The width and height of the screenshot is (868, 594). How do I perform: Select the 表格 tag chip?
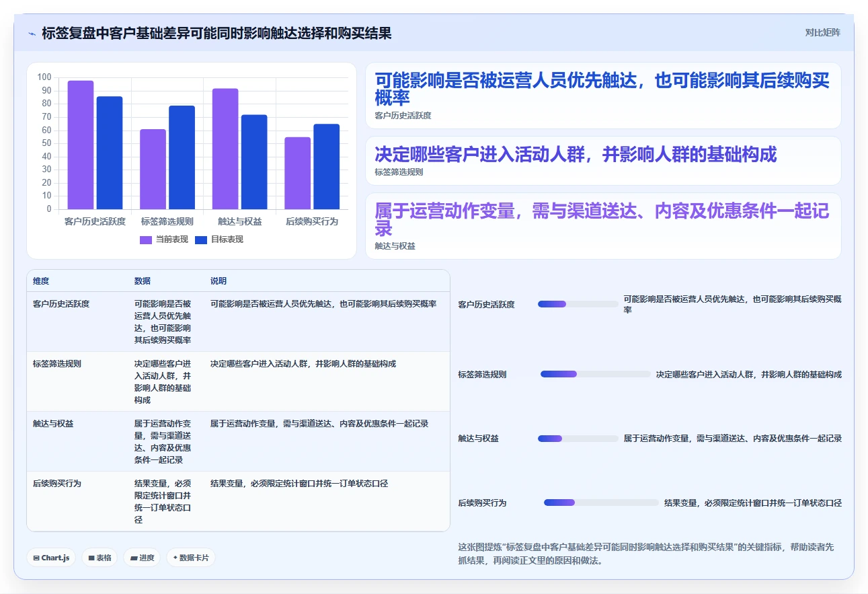100,558
